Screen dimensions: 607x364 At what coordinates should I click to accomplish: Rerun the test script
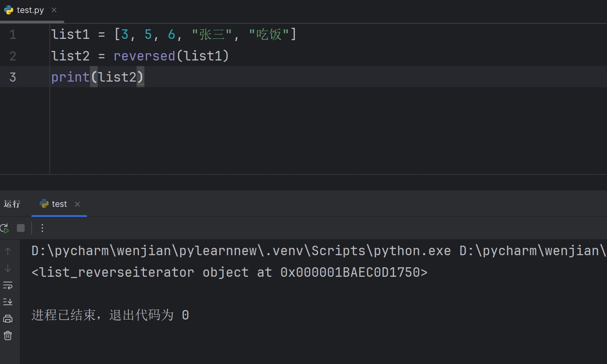[4, 228]
